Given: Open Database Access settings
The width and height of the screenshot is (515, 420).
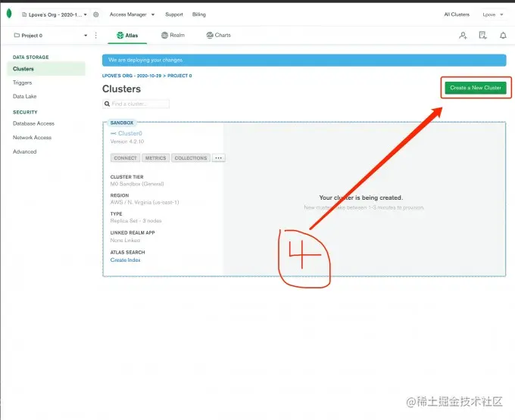Looking at the screenshot, I should 33,123.
